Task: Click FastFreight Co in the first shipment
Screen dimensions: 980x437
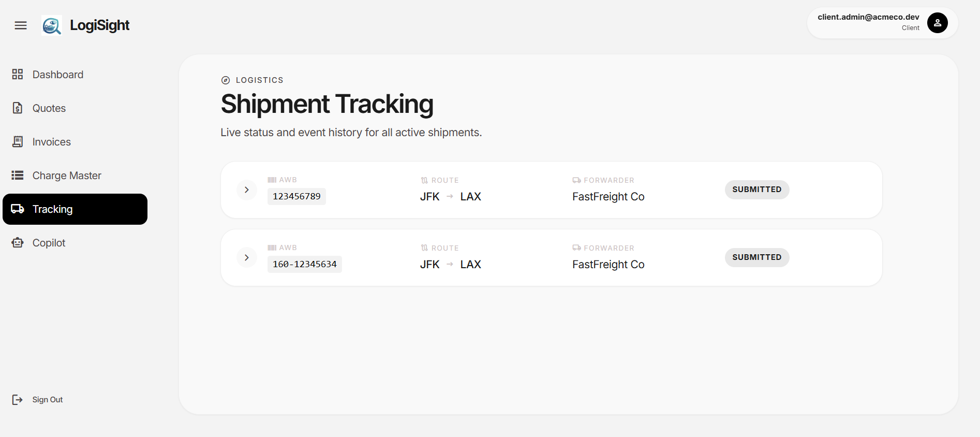Action: (x=608, y=197)
